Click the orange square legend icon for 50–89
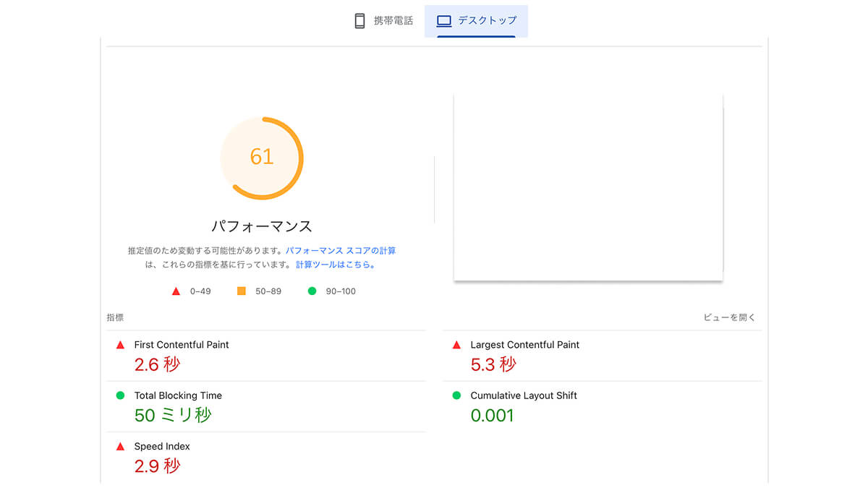The height and width of the screenshot is (488, 868). pyautogui.click(x=242, y=291)
